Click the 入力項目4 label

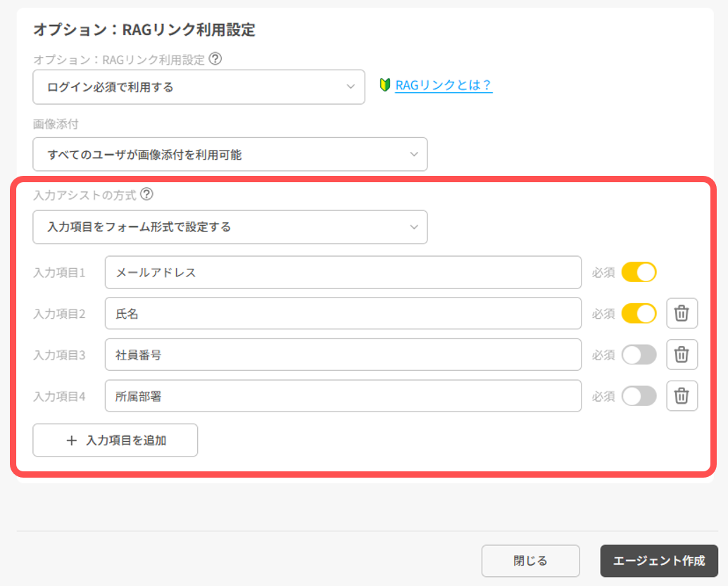pos(59,396)
